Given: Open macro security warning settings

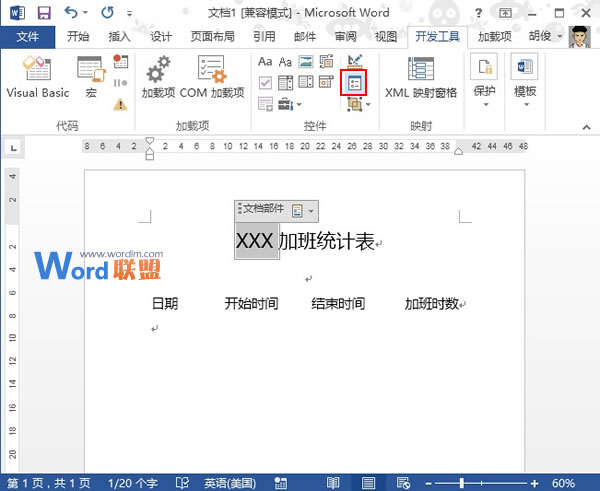Looking at the screenshot, I should [121, 104].
